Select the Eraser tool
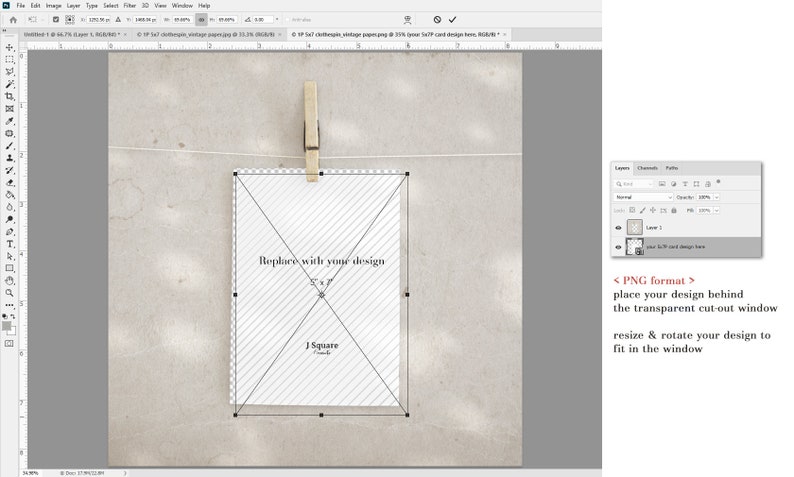The width and height of the screenshot is (794, 477). (10, 182)
